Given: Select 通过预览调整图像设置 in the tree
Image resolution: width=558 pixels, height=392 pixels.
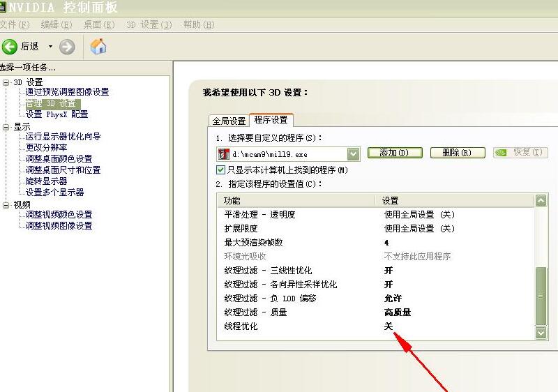Looking at the screenshot, I should [x=67, y=92].
